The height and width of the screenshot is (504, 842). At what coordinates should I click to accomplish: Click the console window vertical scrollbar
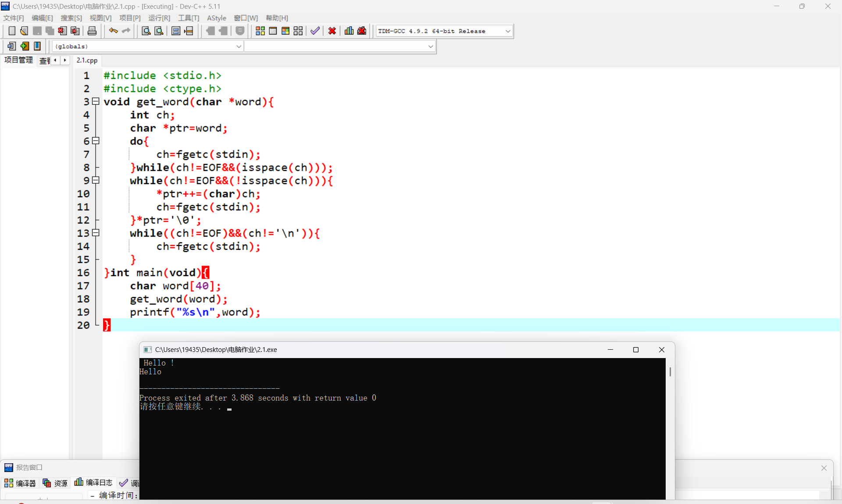(x=670, y=372)
